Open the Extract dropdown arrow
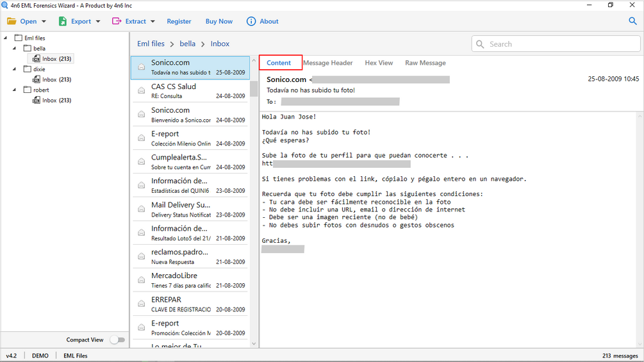 [153, 21]
